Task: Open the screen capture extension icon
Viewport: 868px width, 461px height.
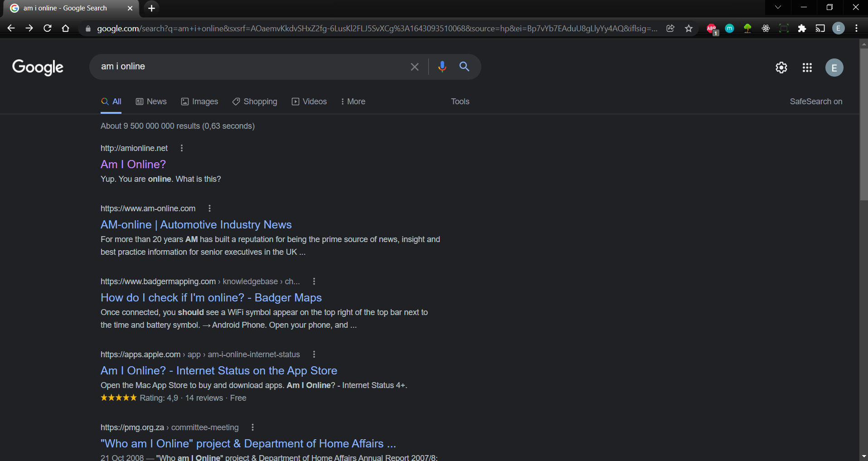Action: pos(784,28)
